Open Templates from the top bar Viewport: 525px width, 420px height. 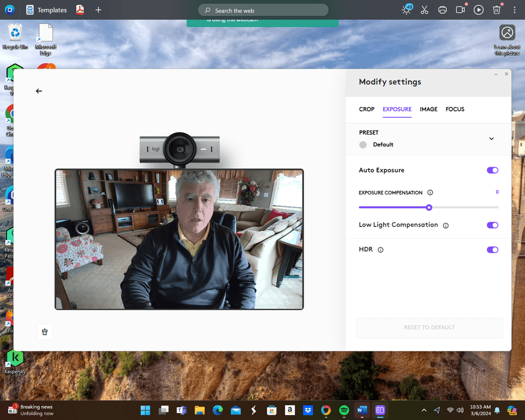pyautogui.click(x=51, y=10)
